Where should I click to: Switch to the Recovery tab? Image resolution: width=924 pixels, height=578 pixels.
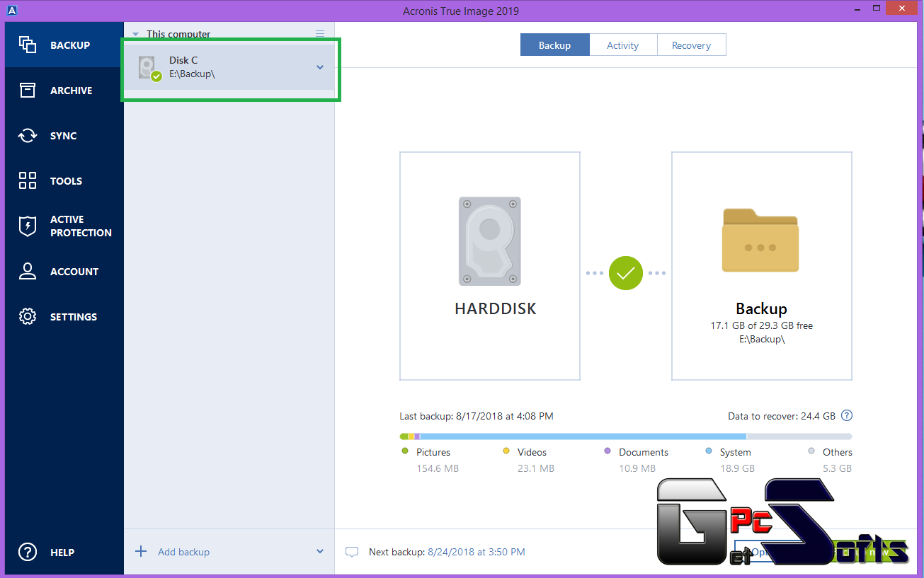click(691, 45)
